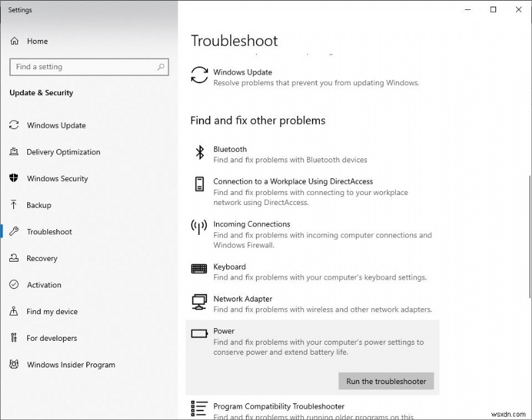Click the Home house icon in sidebar
The width and height of the screenshot is (532, 420).
click(x=15, y=41)
